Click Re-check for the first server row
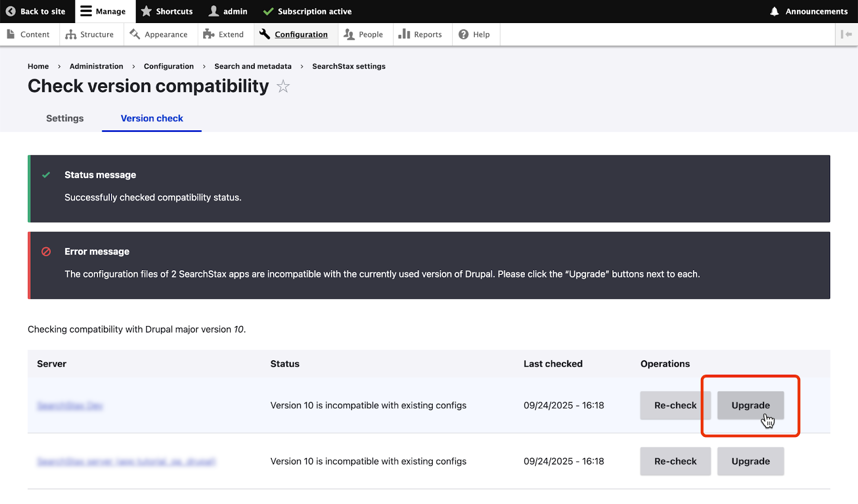 pyautogui.click(x=676, y=405)
